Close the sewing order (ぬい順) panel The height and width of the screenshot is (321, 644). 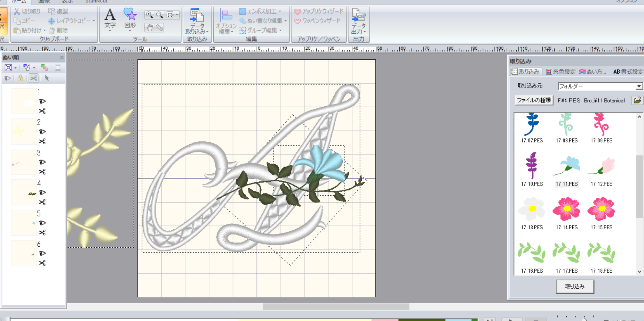click(62, 57)
